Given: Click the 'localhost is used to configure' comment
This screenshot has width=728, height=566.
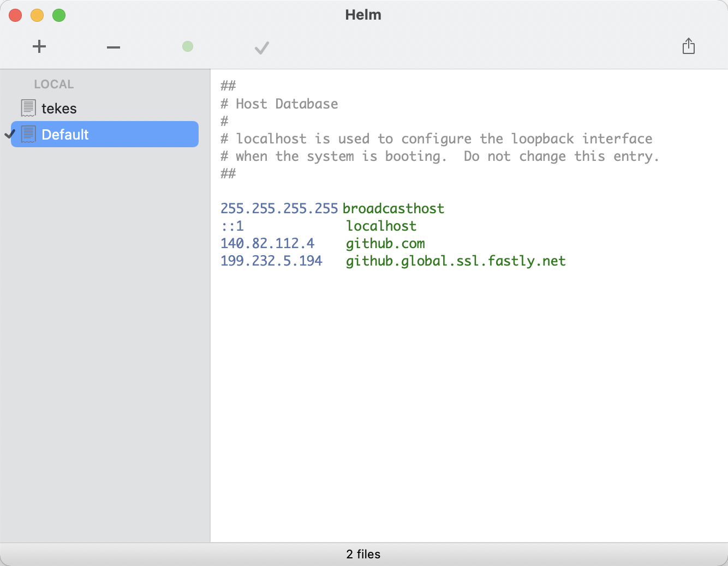Looking at the screenshot, I should (437, 139).
